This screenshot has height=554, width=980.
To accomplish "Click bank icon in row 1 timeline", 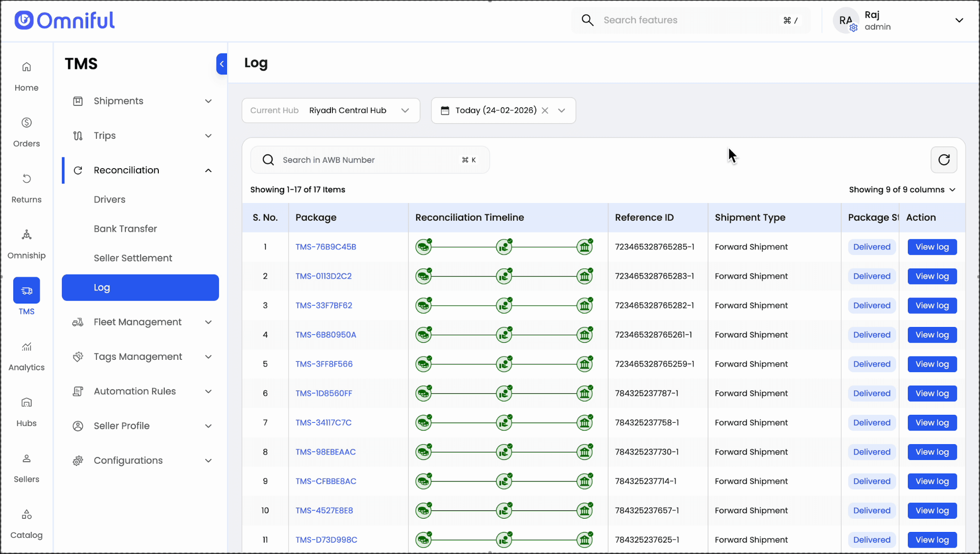I will pos(584,247).
